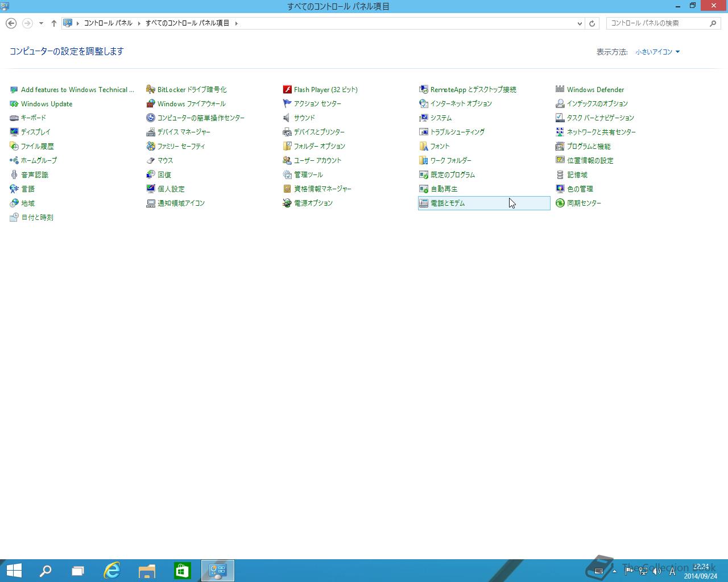Viewport: 728px width, 582px height.
Task: Expand chevron after すべてのコントロール パネル項目 breadcrumb
Action: (x=236, y=23)
